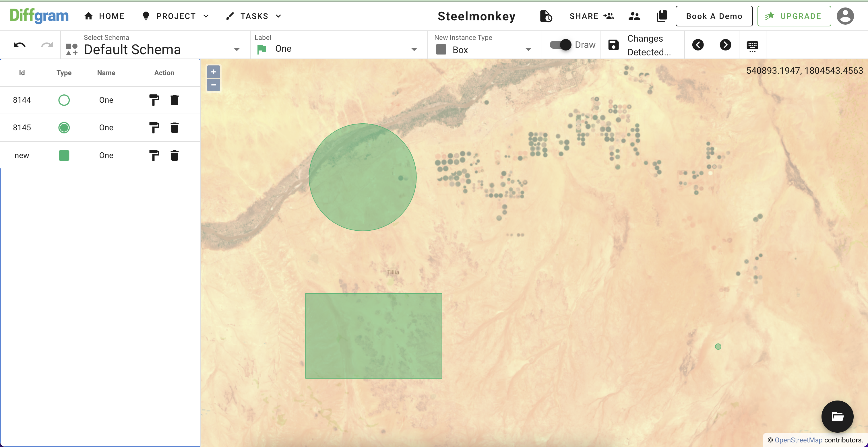Open the Tasks menu
Viewport: 868px width, 447px height.
[x=254, y=16]
